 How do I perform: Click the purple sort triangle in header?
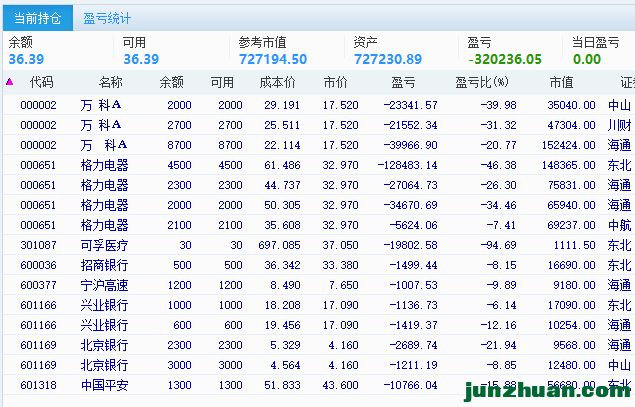[10, 82]
